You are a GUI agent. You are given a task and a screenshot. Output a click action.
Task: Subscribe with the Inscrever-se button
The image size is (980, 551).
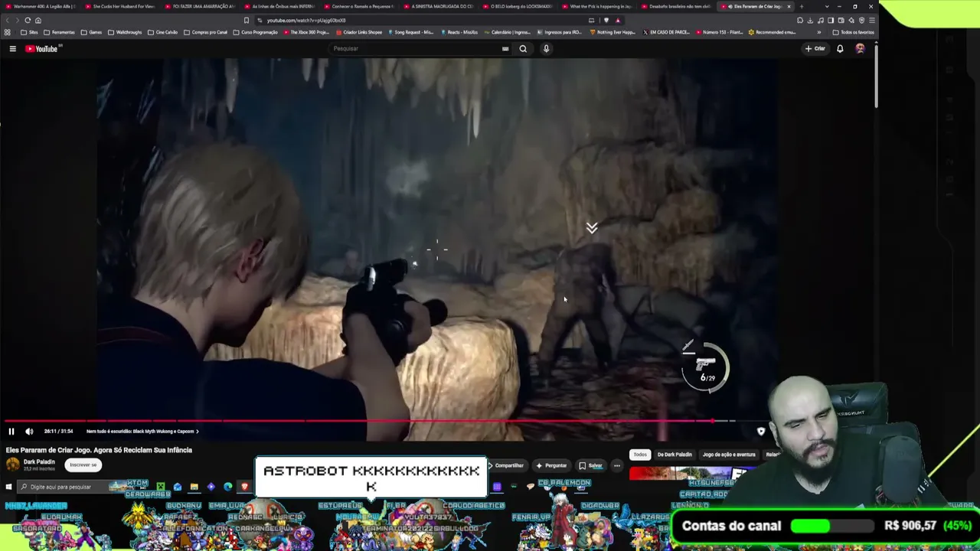83,465
